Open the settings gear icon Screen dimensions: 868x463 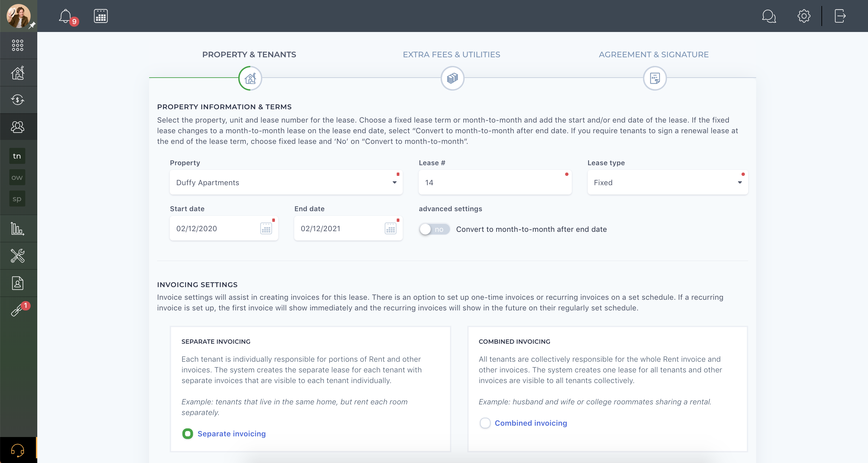click(804, 16)
